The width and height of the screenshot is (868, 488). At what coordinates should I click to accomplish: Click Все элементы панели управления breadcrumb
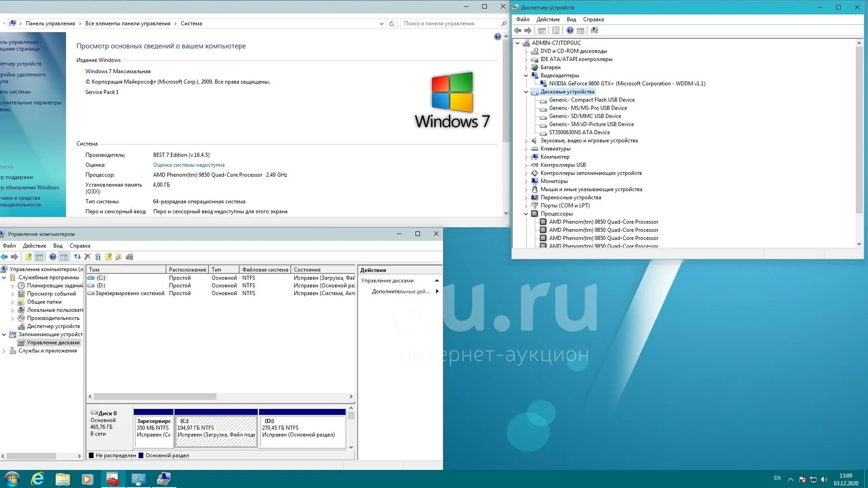pyautogui.click(x=128, y=23)
